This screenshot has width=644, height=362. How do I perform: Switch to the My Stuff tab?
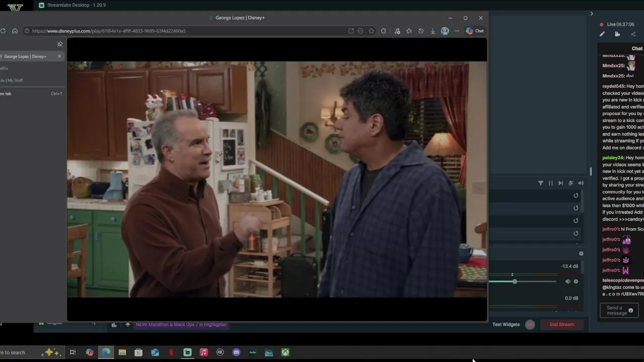tap(31, 80)
